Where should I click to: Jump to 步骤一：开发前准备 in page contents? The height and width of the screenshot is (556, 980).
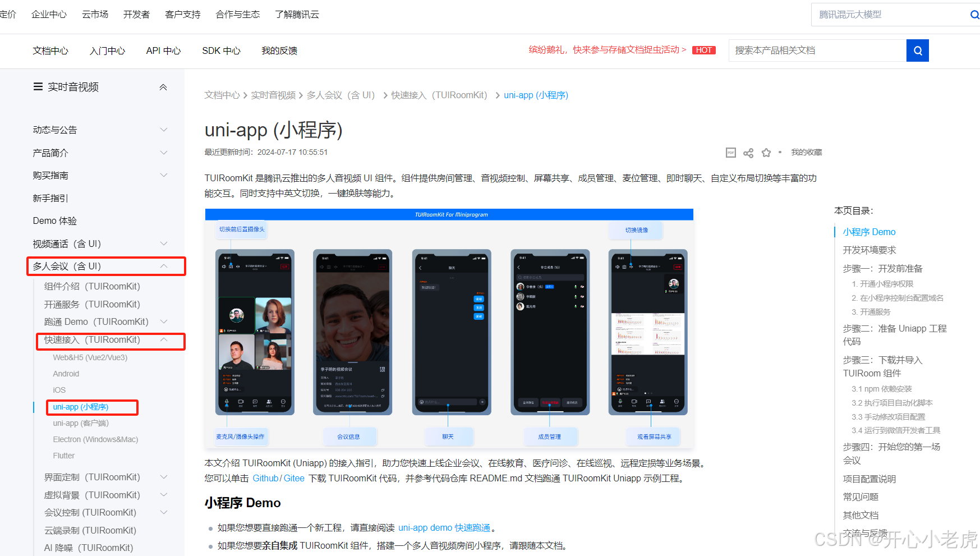[882, 268]
